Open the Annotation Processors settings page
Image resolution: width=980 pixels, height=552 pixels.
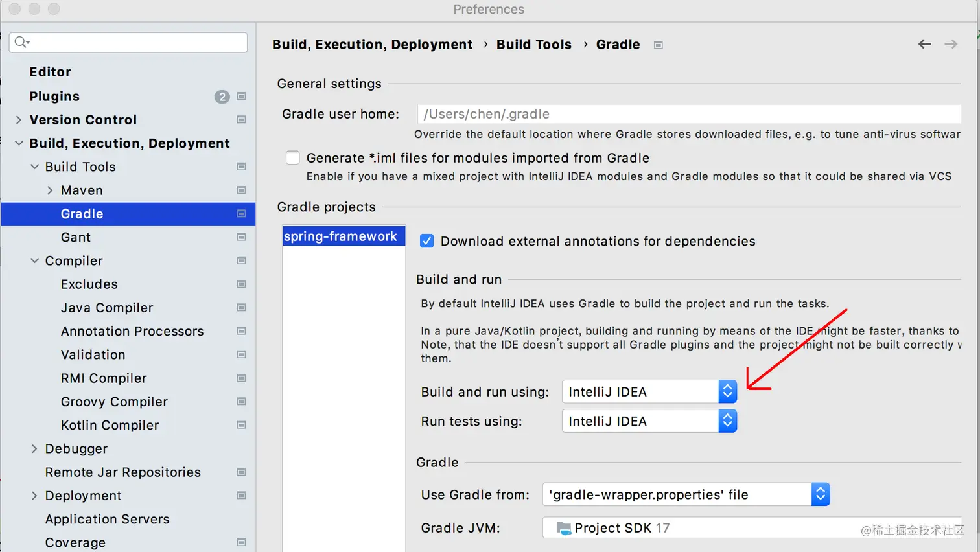[x=132, y=331]
